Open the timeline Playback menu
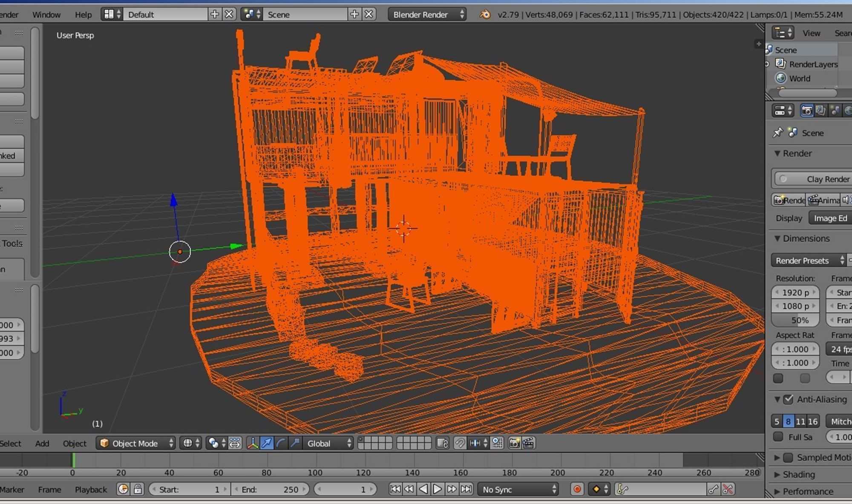Screen dimensions: 852x504 coord(91,490)
